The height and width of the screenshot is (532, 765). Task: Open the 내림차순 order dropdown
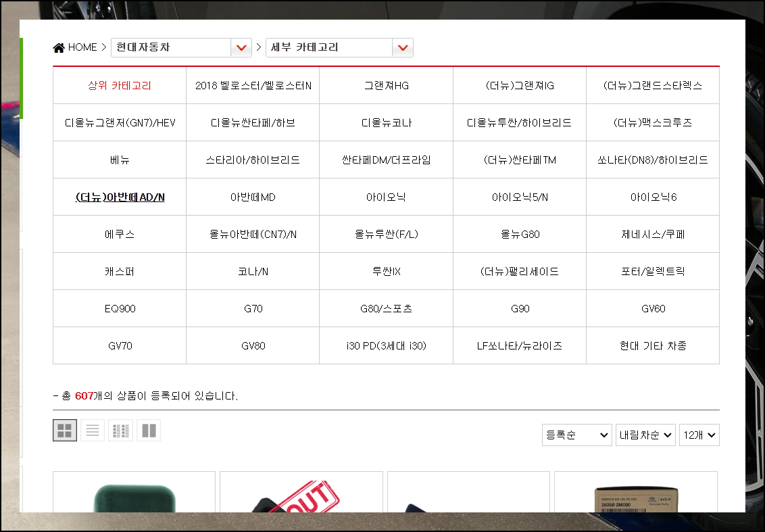click(x=645, y=435)
